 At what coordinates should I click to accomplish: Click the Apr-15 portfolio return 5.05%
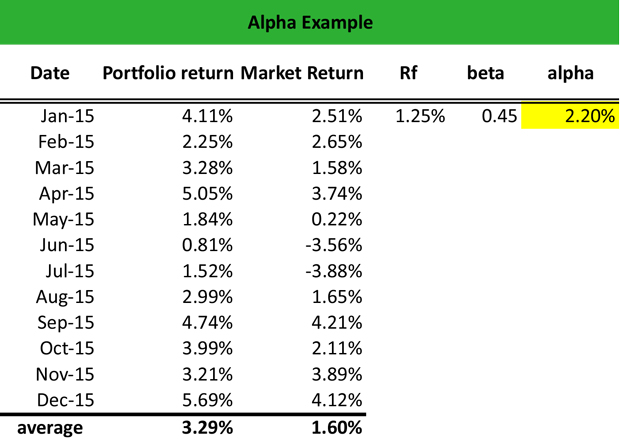[208, 193]
